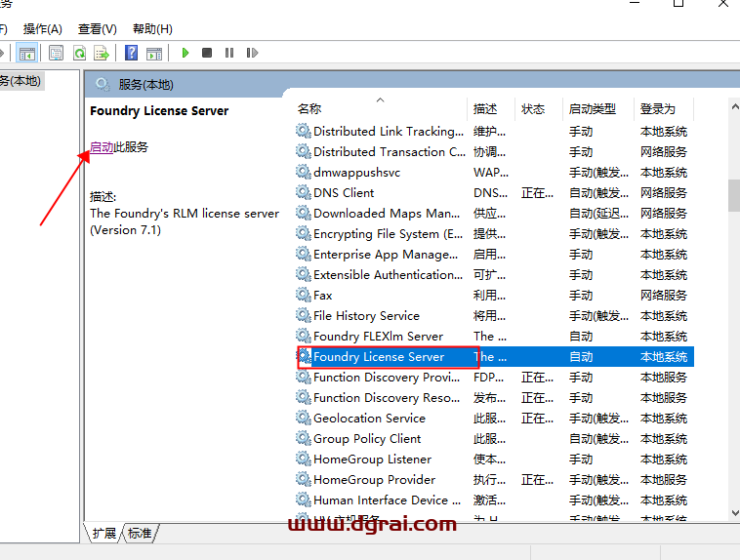Click the gear icon of Distributed Transaction Coordinator

[303, 151]
